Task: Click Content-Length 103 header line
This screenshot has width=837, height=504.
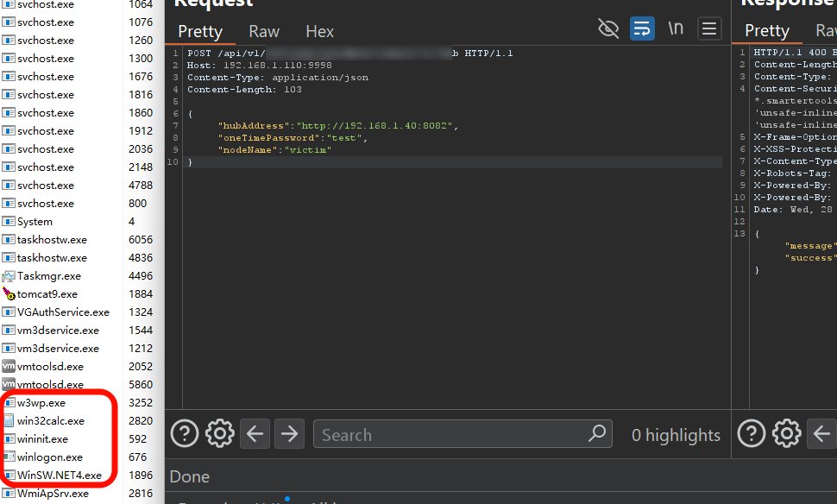Action: (244, 90)
